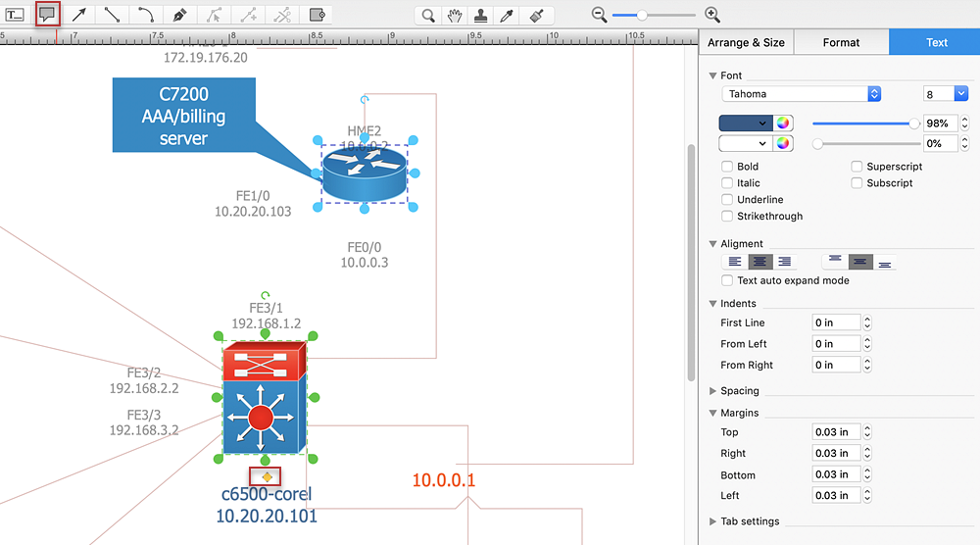Click the toolbar zoom slider

pos(654,15)
